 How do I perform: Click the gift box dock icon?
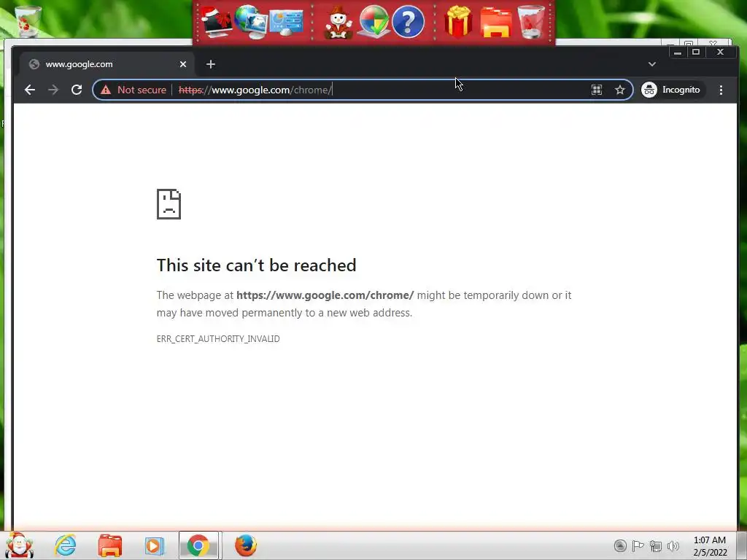(458, 21)
